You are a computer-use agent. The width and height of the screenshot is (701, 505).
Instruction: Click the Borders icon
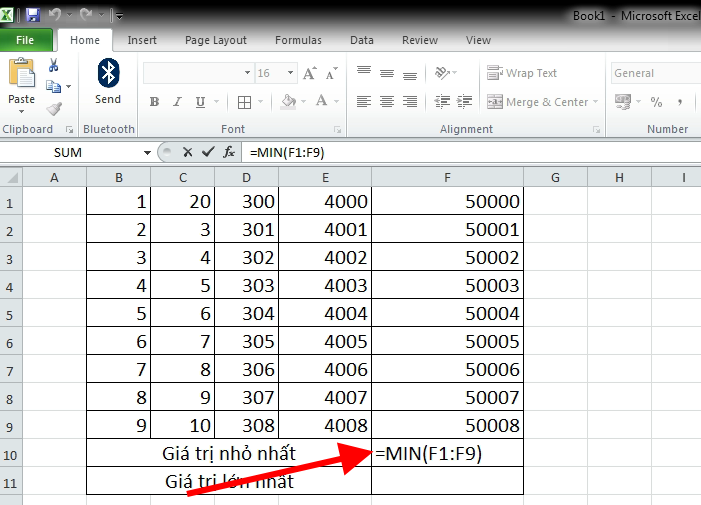(x=244, y=102)
